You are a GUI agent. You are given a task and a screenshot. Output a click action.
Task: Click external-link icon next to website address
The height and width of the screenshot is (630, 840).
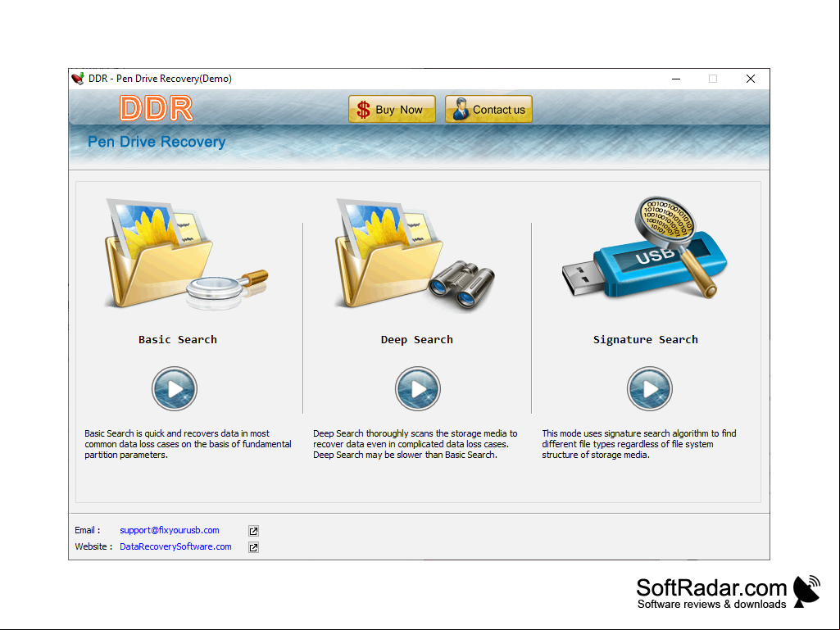[x=254, y=547]
